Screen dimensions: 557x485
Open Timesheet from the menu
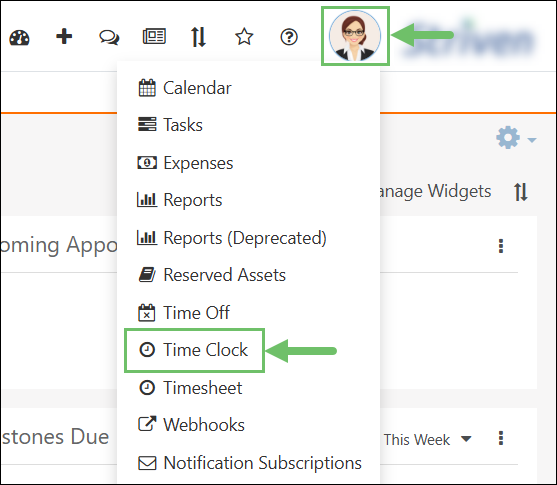pos(191,388)
